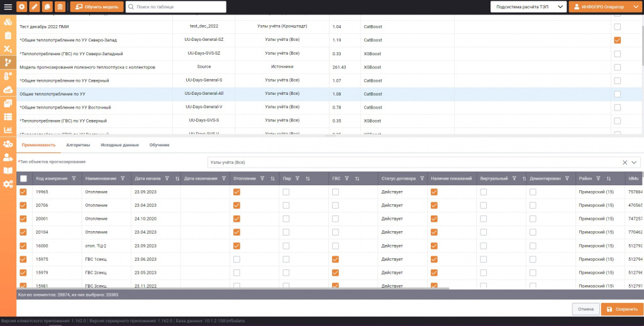Clear the Узлы учёта (Все) selection
The image size is (644, 326).
click(x=625, y=163)
